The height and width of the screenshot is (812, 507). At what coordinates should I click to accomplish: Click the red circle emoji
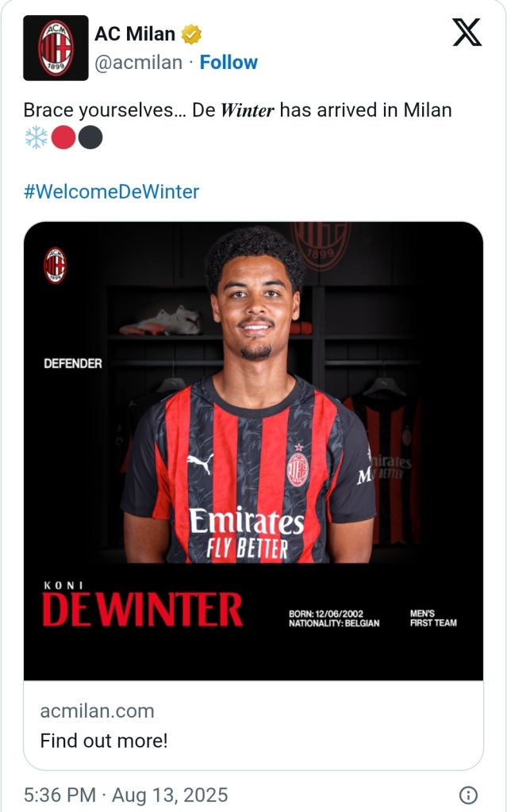pyautogui.click(x=63, y=138)
